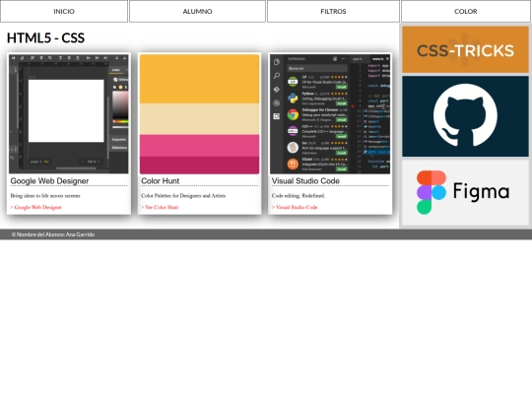The width and height of the screenshot is (532, 399).
Task: Pick the pink stripe in Color Hunt palette
Action: (x=199, y=146)
